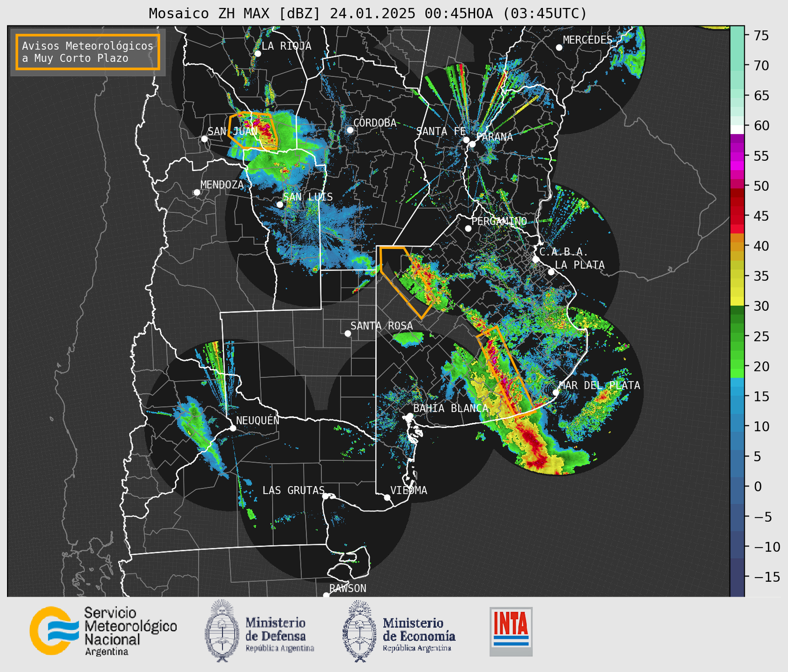Viewport: 788px width, 672px height.
Task: Select the PERGAMINO city label
Action: [499, 221]
